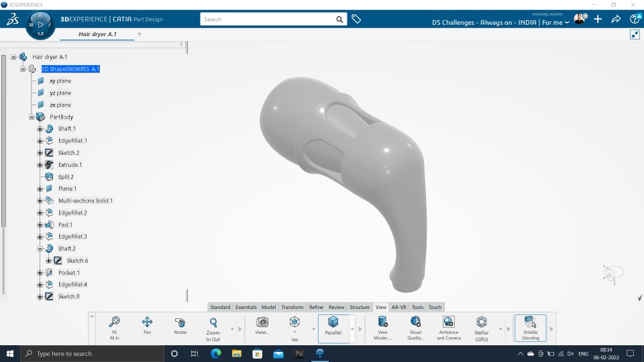Viewport: 644px width, 362px height.
Task: Select Pocket.1 in tree
Action: (x=69, y=273)
